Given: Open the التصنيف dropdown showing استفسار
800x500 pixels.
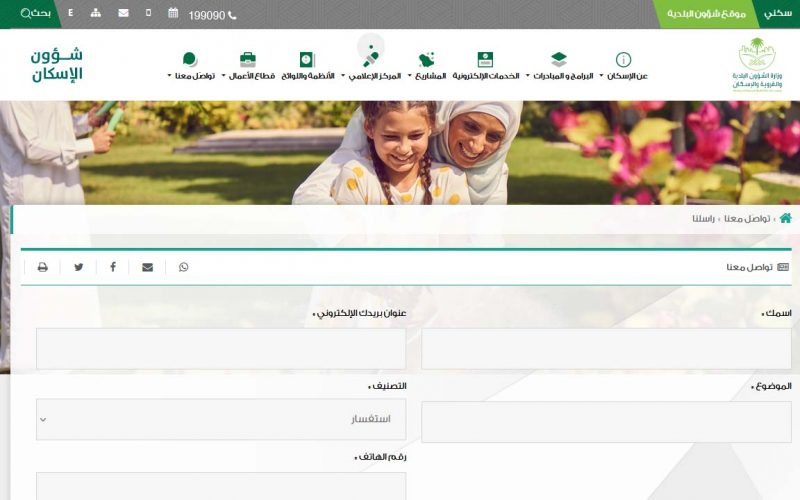Looking at the screenshot, I should click(221, 419).
